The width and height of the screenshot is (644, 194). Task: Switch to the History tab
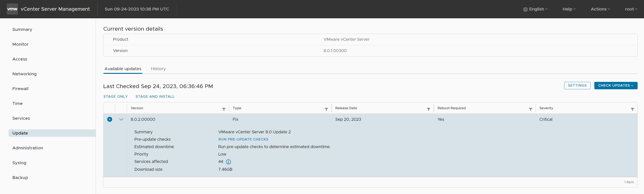point(158,69)
